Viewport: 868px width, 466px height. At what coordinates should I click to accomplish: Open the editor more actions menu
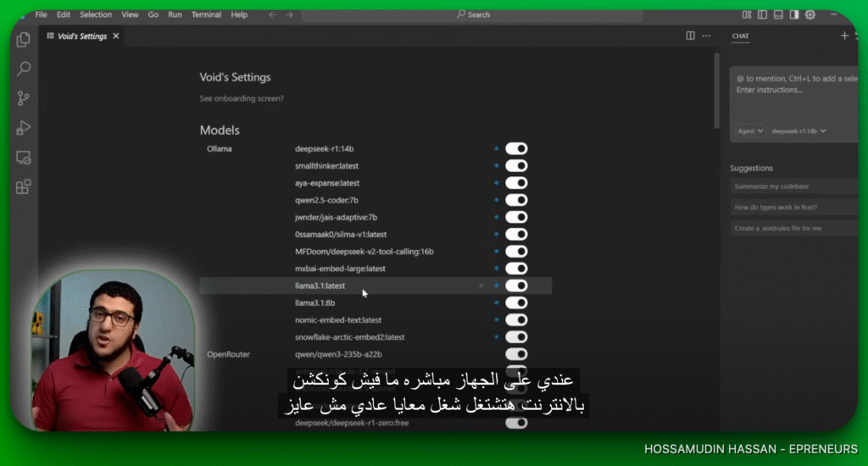point(706,36)
